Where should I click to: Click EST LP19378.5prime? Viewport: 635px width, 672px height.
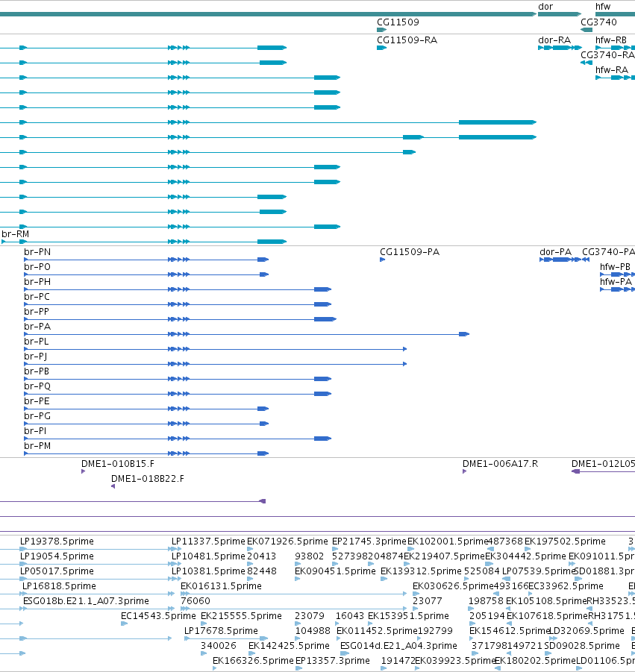[57, 541]
